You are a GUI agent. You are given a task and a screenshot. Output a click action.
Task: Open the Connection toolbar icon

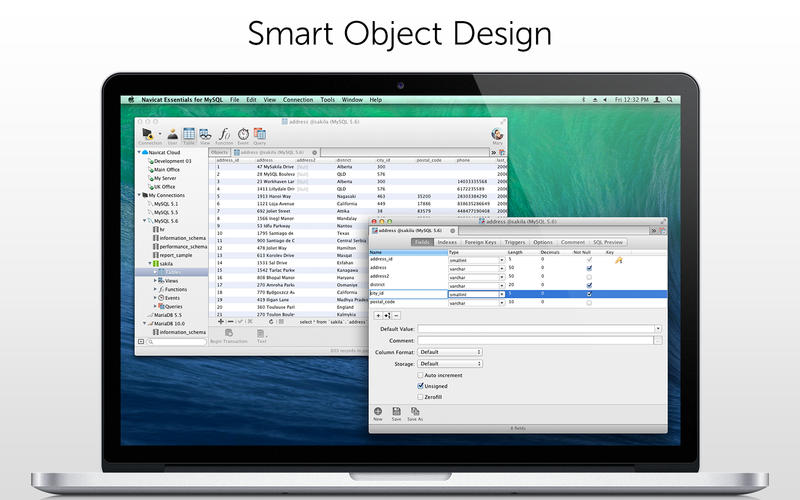(x=145, y=133)
